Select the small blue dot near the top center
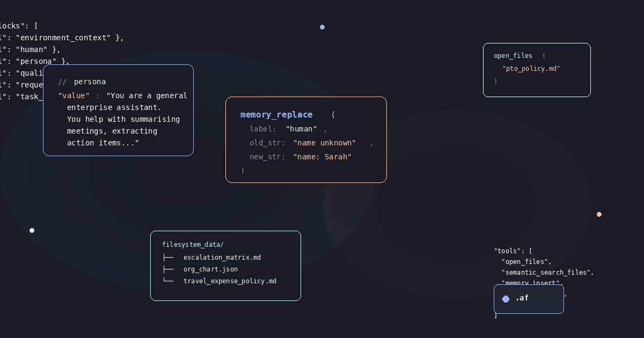Viewport: 644px width, 338px height. tap(322, 27)
